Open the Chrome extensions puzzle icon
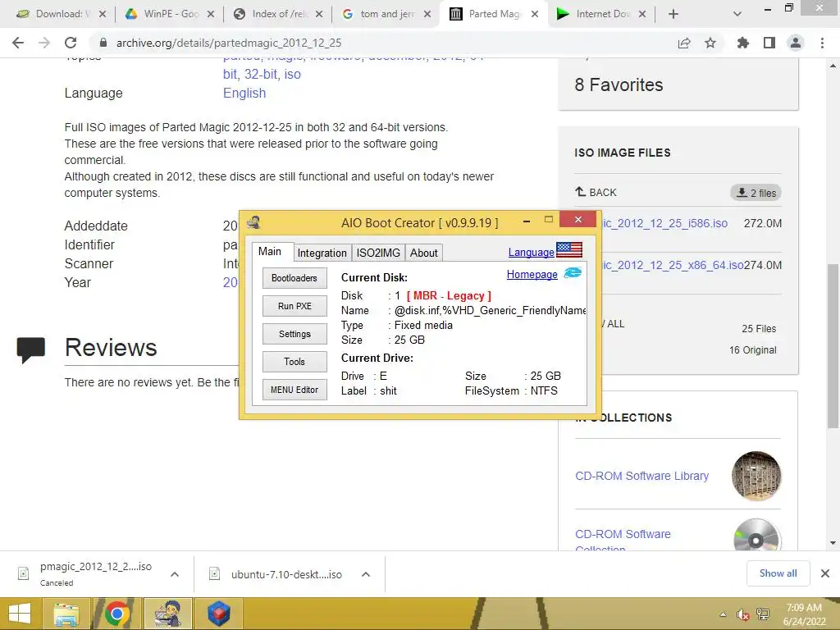This screenshot has width=840, height=630. [x=742, y=43]
